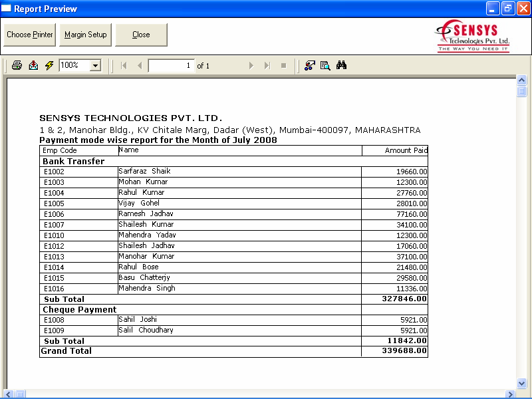Click the Report Preview title icon

click(7, 8)
